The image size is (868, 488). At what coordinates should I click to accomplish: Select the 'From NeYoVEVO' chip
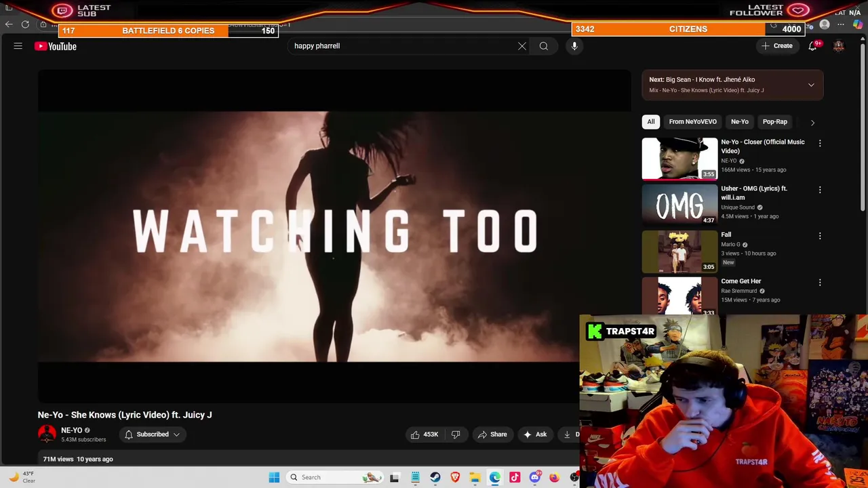coord(692,122)
